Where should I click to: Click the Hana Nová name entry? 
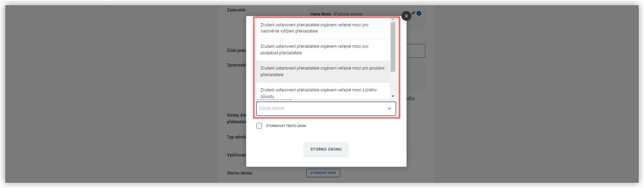click(x=320, y=14)
